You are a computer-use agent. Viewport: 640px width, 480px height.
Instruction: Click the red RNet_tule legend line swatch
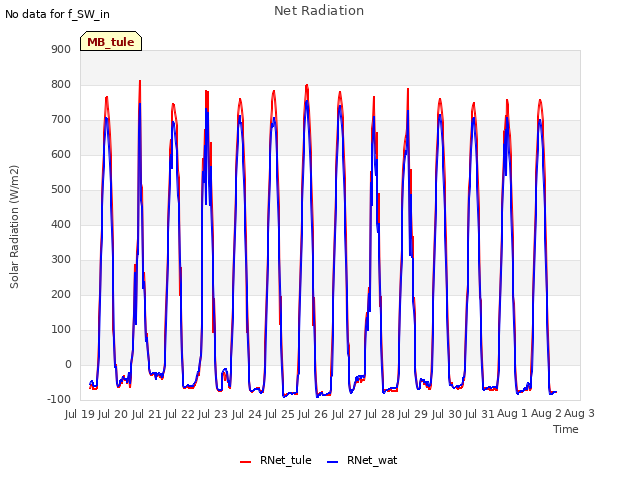tap(245, 462)
